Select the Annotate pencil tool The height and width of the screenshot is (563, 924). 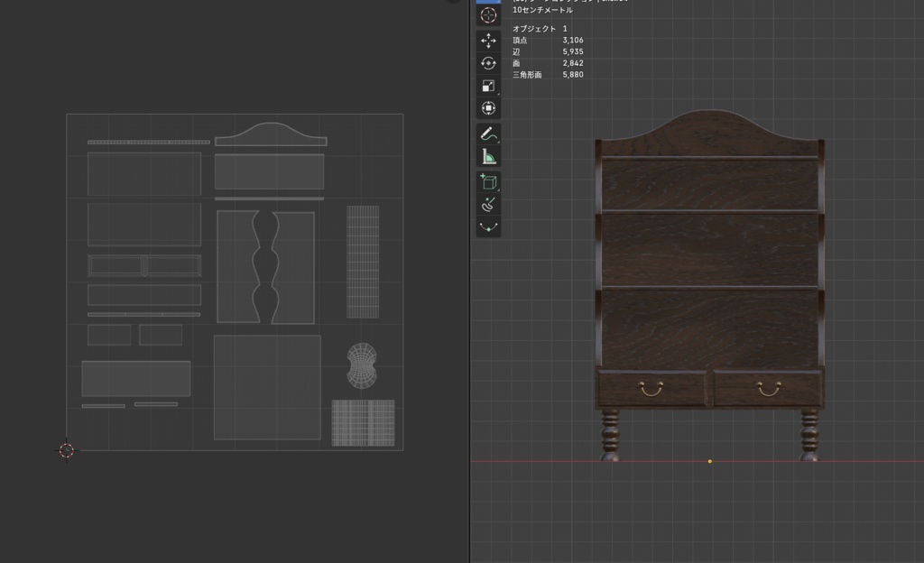tap(488, 134)
